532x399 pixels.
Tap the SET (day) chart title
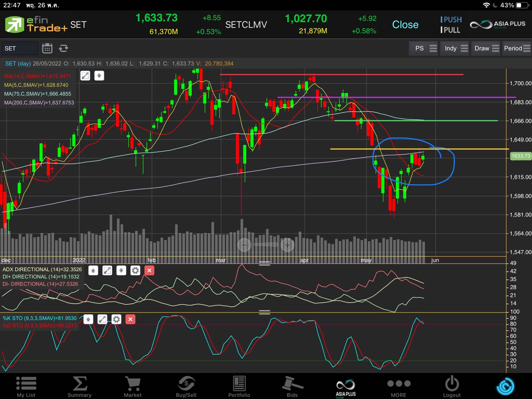click(18, 64)
